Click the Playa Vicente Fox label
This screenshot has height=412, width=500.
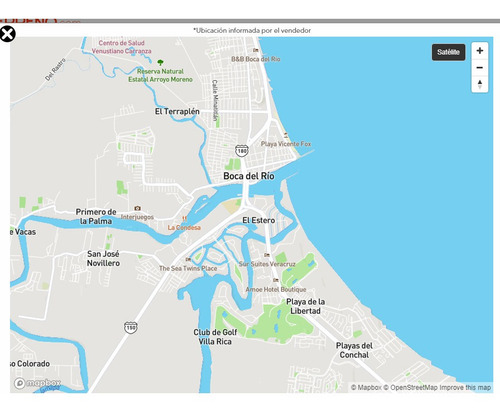pos(286,144)
